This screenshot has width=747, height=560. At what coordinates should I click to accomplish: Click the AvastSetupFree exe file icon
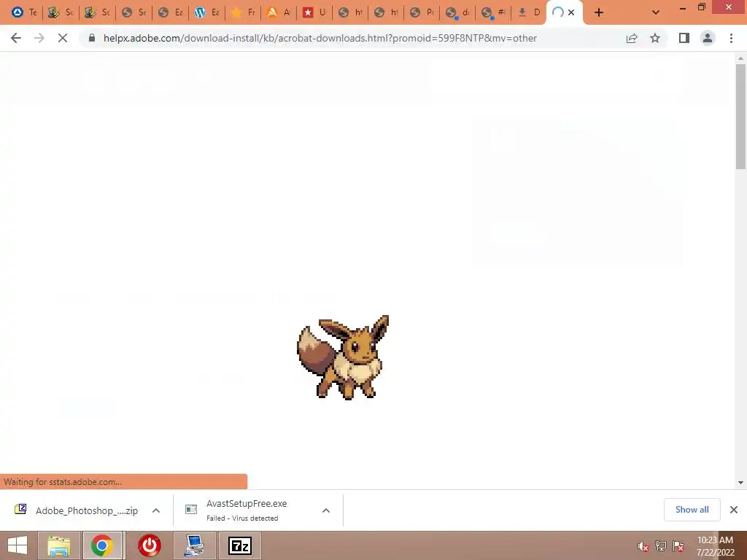[x=191, y=510]
